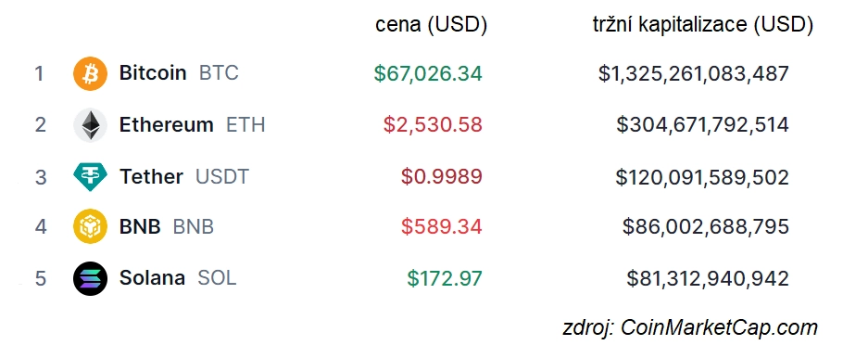Click the teal Tether logo icon
The width and height of the screenshot is (868, 345).
point(90,176)
